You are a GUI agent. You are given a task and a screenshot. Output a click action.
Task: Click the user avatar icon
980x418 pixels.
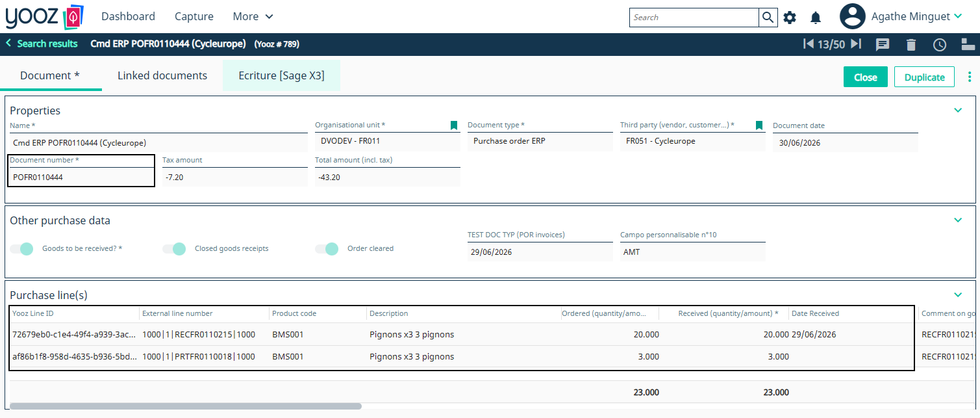point(852,16)
